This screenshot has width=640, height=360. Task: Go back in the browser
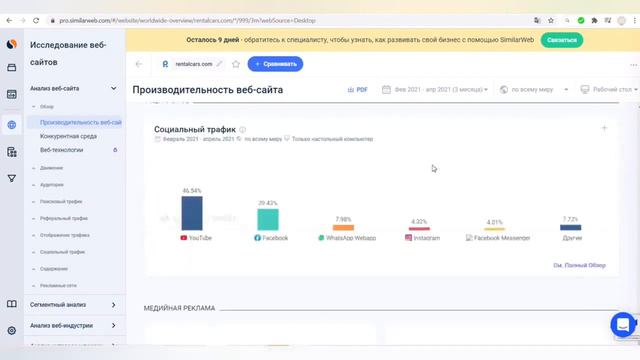(x=9, y=20)
